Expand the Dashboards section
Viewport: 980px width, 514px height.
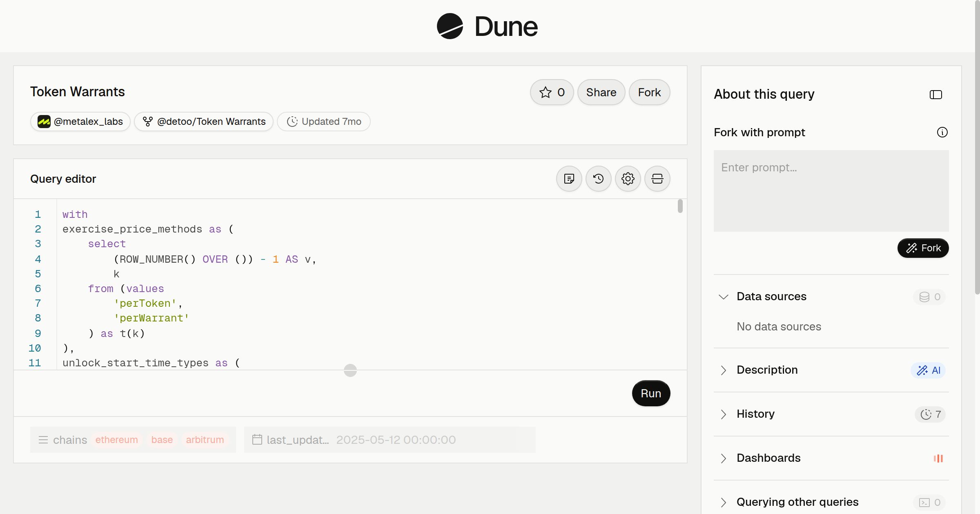(723, 458)
